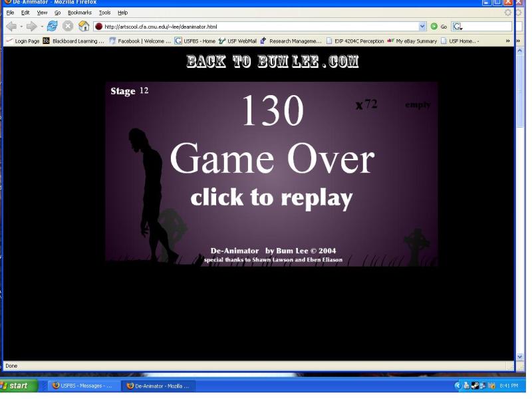Open the Research Management bookmark

291,41
